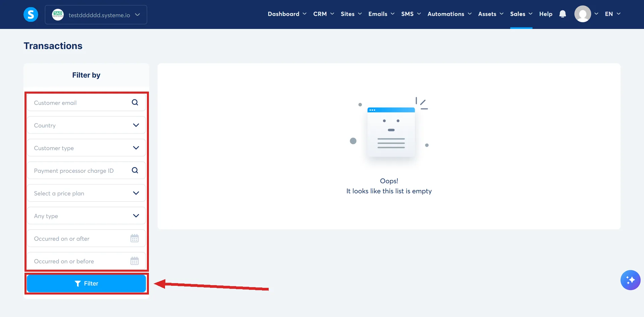Open the AI assistant sparkle button

(x=630, y=280)
